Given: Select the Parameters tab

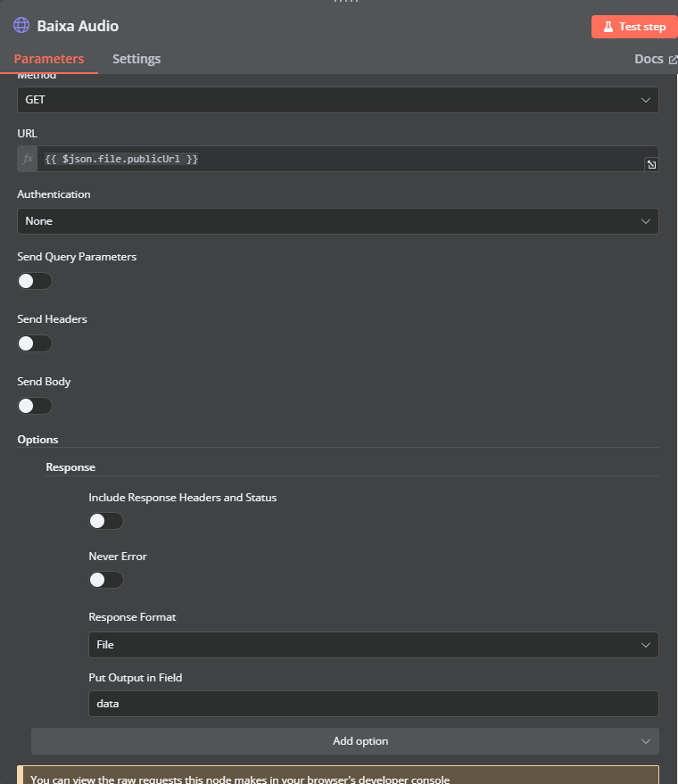Looking at the screenshot, I should pyautogui.click(x=49, y=59).
